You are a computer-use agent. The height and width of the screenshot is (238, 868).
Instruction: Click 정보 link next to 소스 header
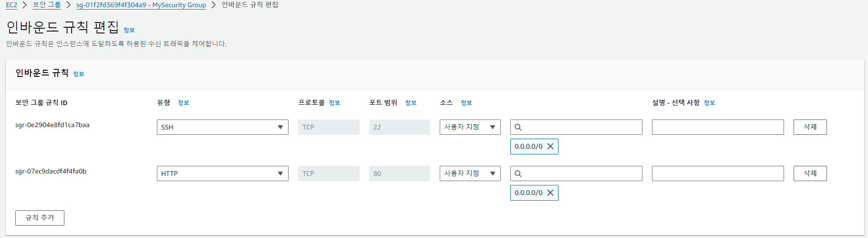[x=466, y=103]
